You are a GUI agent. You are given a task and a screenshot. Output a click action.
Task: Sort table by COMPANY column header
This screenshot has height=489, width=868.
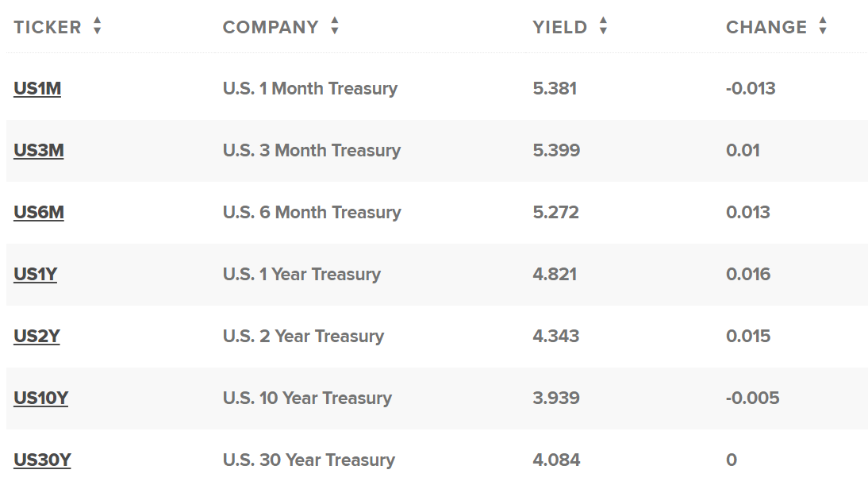270,27
